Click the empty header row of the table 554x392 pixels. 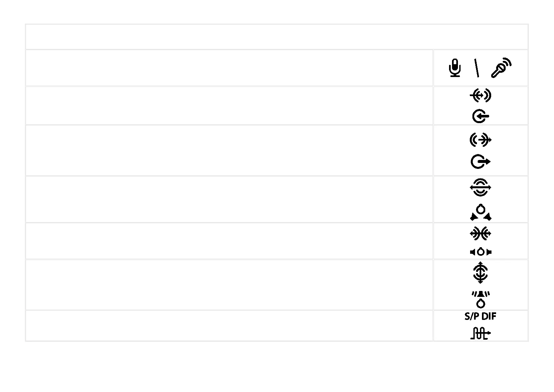point(276,37)
